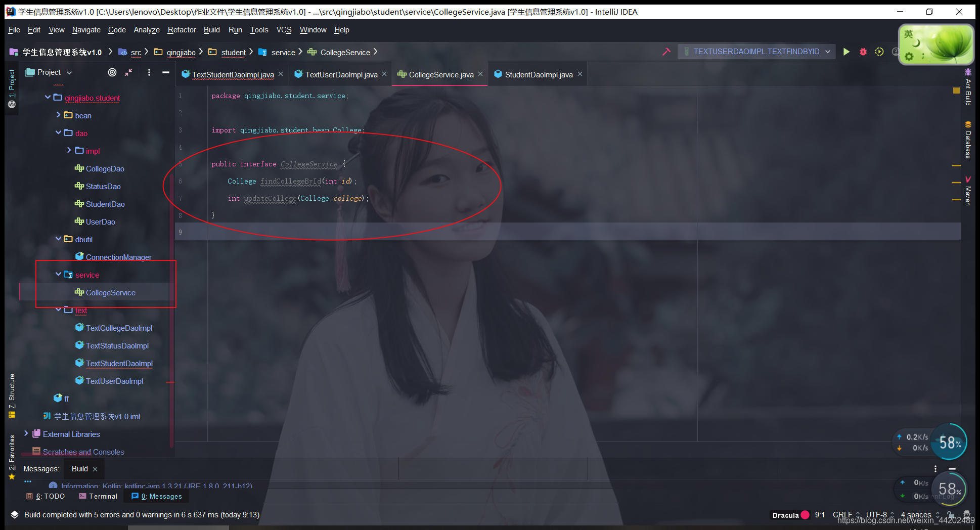Expand the bean package
The width and height of the screenshot is (980, 530).
[x=58, y=115]
